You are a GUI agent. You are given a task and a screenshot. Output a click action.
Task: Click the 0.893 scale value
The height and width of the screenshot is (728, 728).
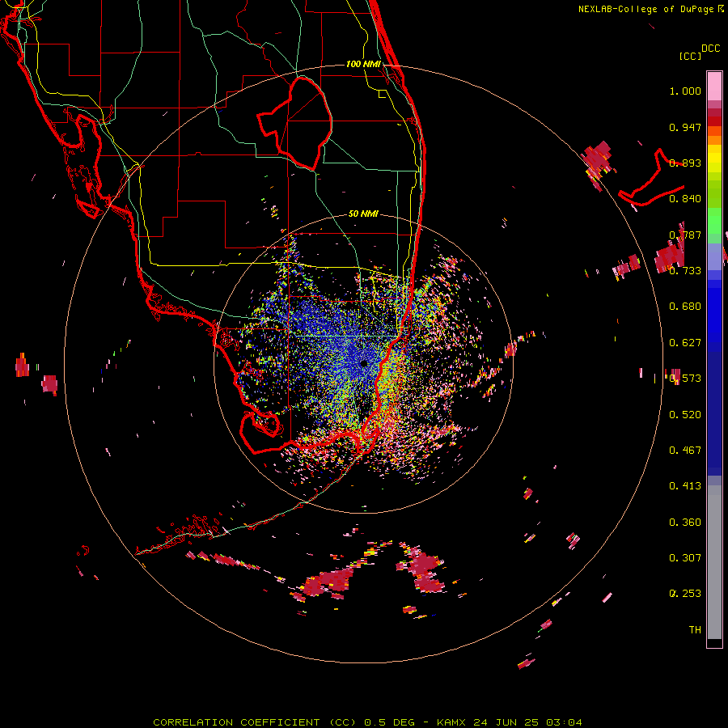point(685,163)
